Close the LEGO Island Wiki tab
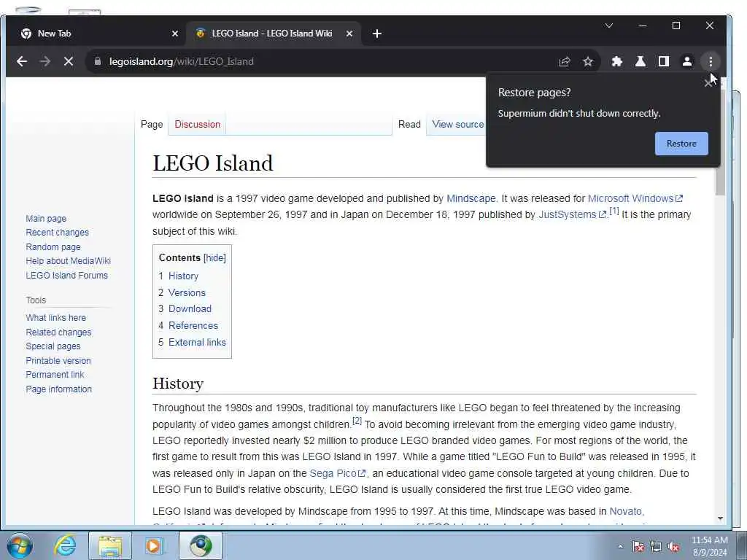The width and height of the screenshot is (747, 560). [x=349, y=34]
